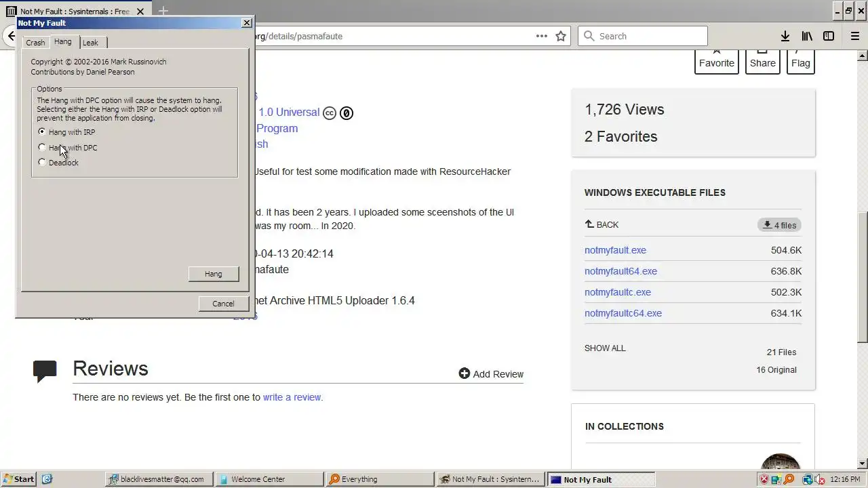
Task: Click the public domain zero icon
Action: pyautogui.click(x=347, y=113)
